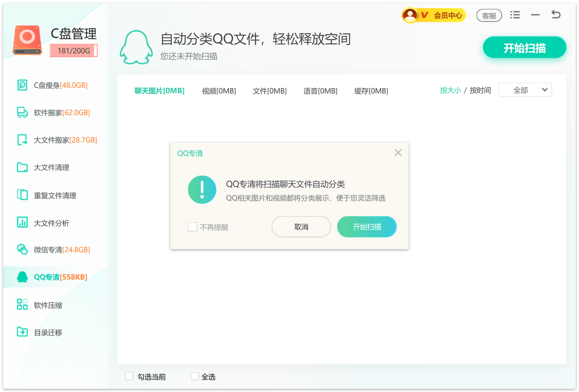Image resolution: width=579 pixels, height=392 pixels.
Task: Click the 软件压缩 grid icon
Action: coord(22,305)
